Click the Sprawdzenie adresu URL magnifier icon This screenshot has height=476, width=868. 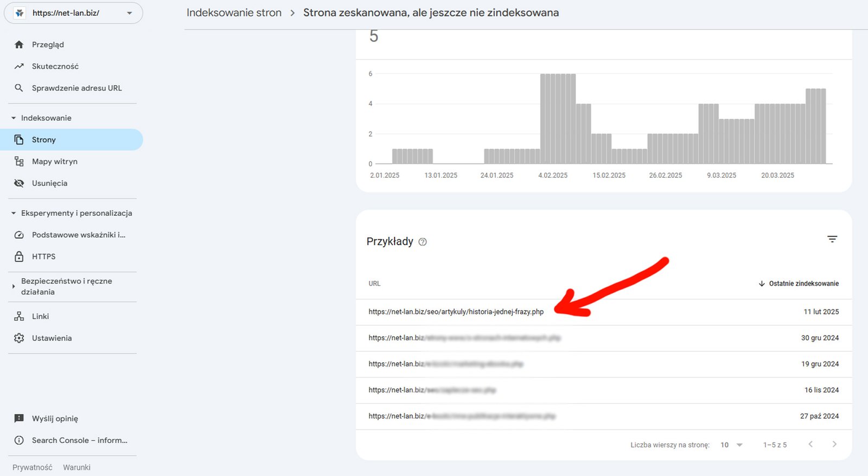[x=19, y=88]
